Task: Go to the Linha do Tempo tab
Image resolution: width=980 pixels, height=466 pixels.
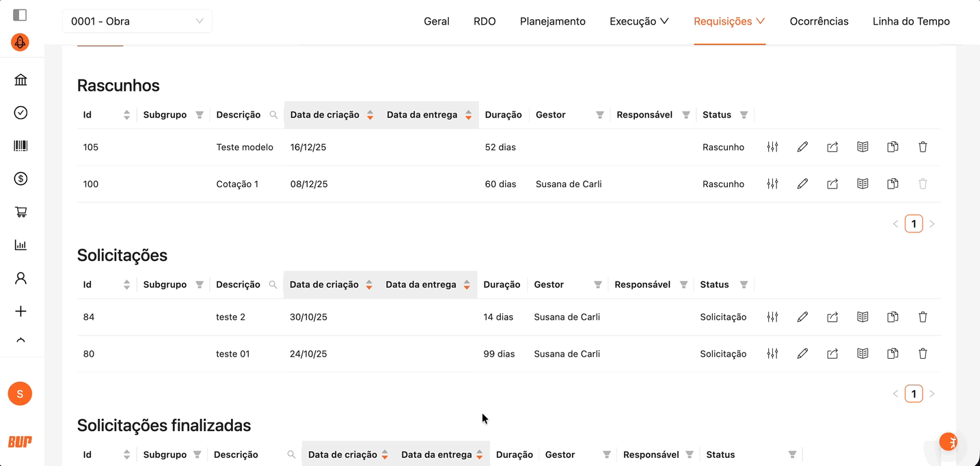Action: (x=910, y=21)
